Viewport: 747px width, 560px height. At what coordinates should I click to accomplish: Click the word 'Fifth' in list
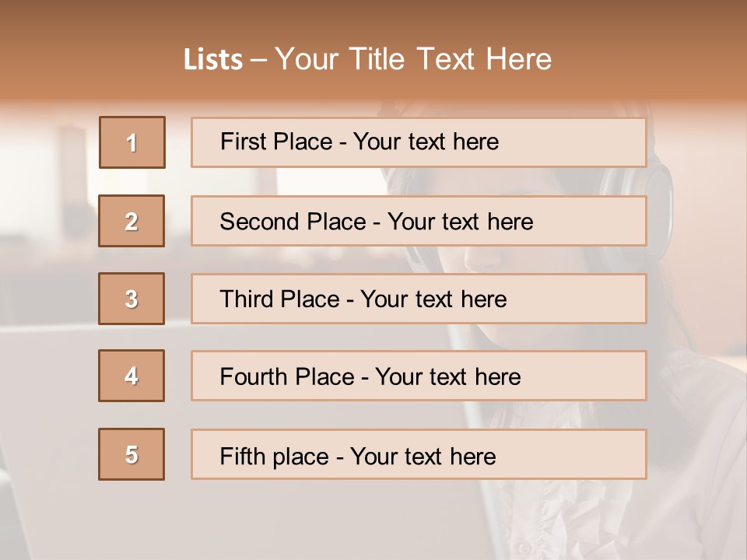[243, 456]
